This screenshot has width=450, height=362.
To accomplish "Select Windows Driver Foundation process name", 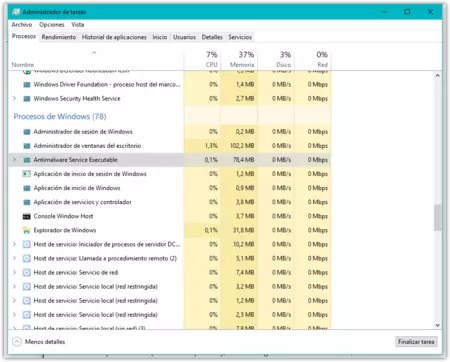I will click(x=107, y=85).
